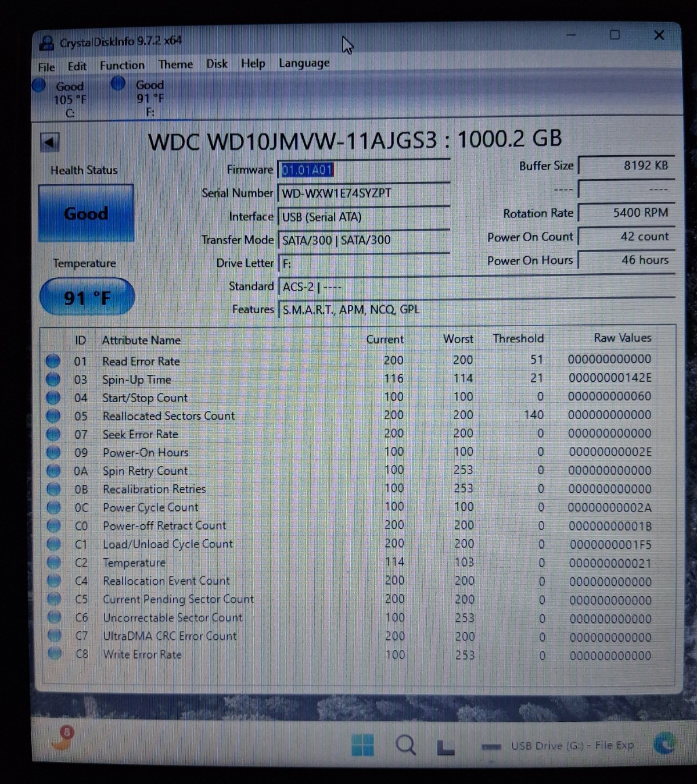Click the status dot for UltraDMA CRC Error Count

coord(55,635)
